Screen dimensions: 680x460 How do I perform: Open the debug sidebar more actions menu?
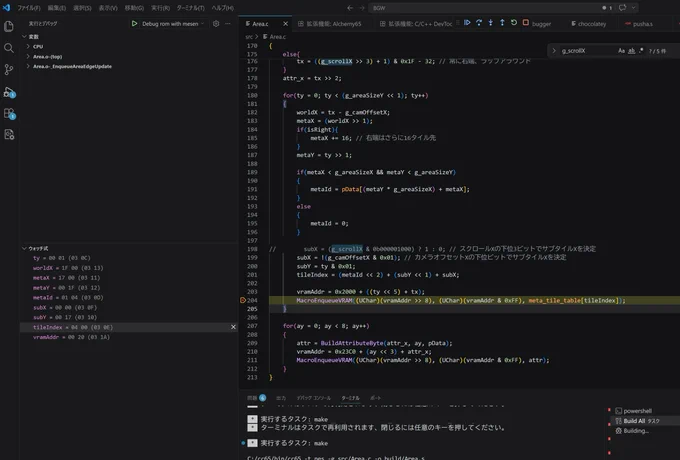pyautogui.click(x=228, y=24)
